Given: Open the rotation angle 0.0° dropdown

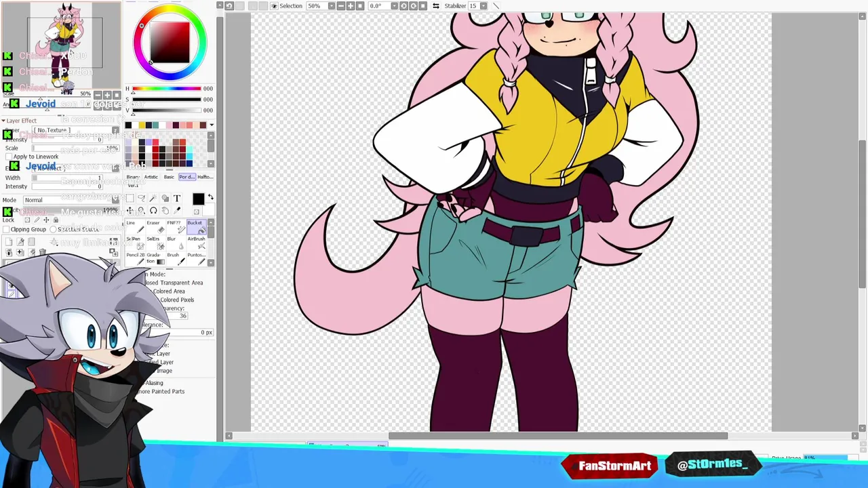Looking at the screenshot, I should pos(394,6).
